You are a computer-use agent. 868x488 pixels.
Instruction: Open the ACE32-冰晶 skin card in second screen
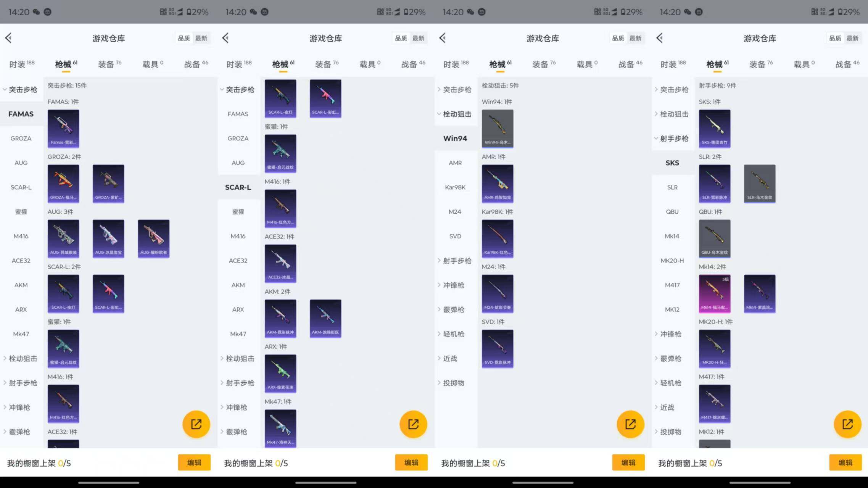coord(280,264)
